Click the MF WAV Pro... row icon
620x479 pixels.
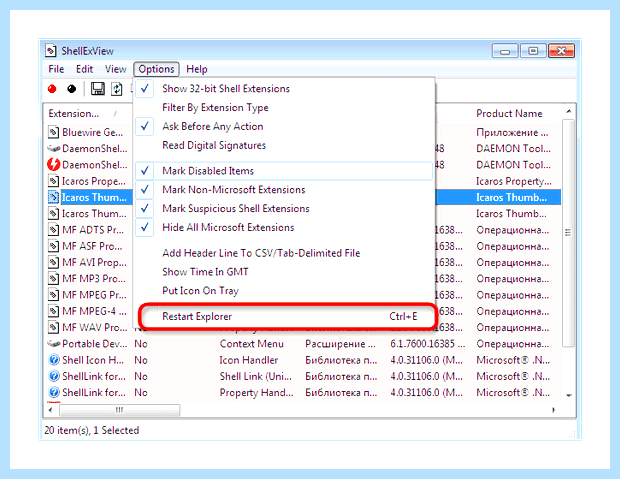(53, 327)
